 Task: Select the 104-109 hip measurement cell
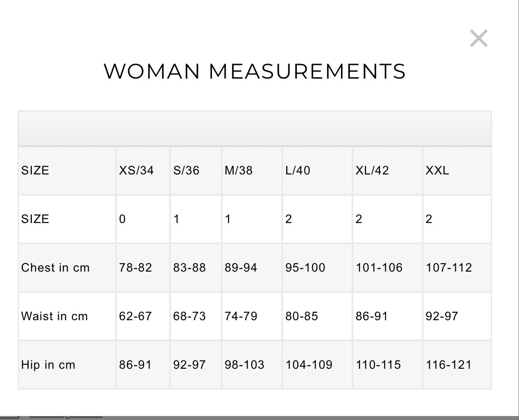tap(309, 365)
